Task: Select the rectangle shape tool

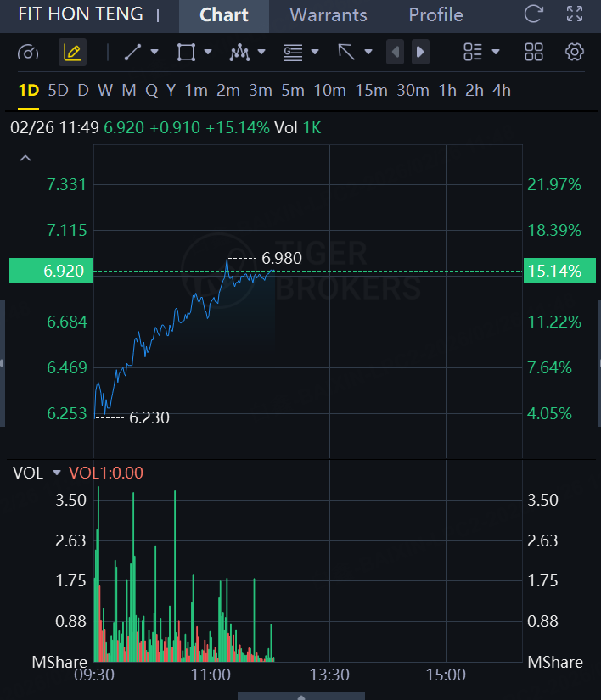Action: click(186, 53)
